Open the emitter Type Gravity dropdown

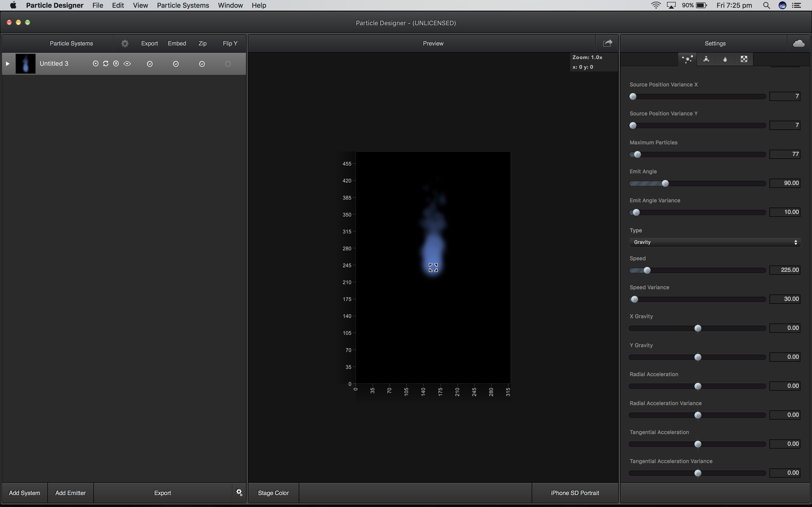point(715,242)
